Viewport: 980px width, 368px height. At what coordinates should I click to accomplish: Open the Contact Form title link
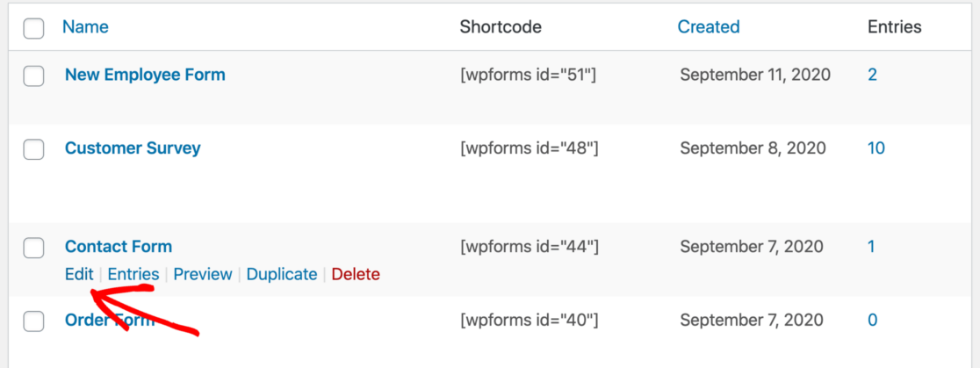click(119, 247)
